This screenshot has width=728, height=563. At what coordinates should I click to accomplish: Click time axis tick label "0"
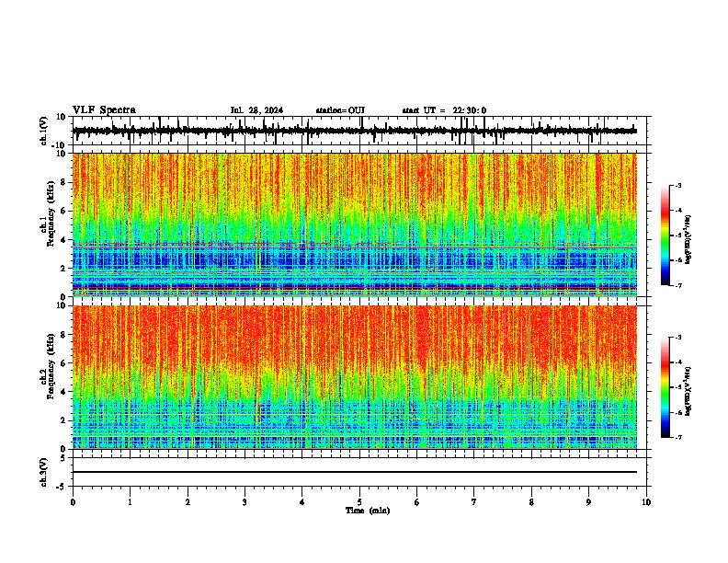(73, 502)
